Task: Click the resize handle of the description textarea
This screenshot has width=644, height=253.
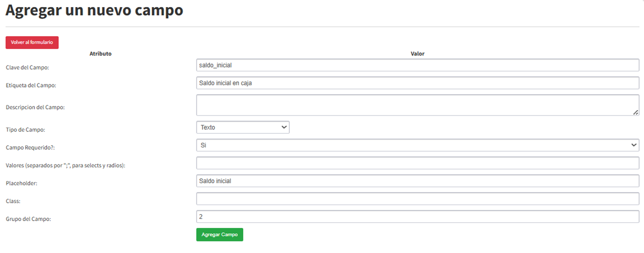Action: tap(635, 112)
